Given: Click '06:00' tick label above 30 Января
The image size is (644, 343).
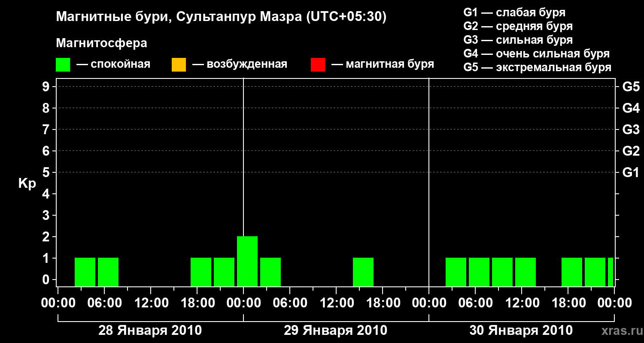Looking at the screenshot, I should click(475, 303).
